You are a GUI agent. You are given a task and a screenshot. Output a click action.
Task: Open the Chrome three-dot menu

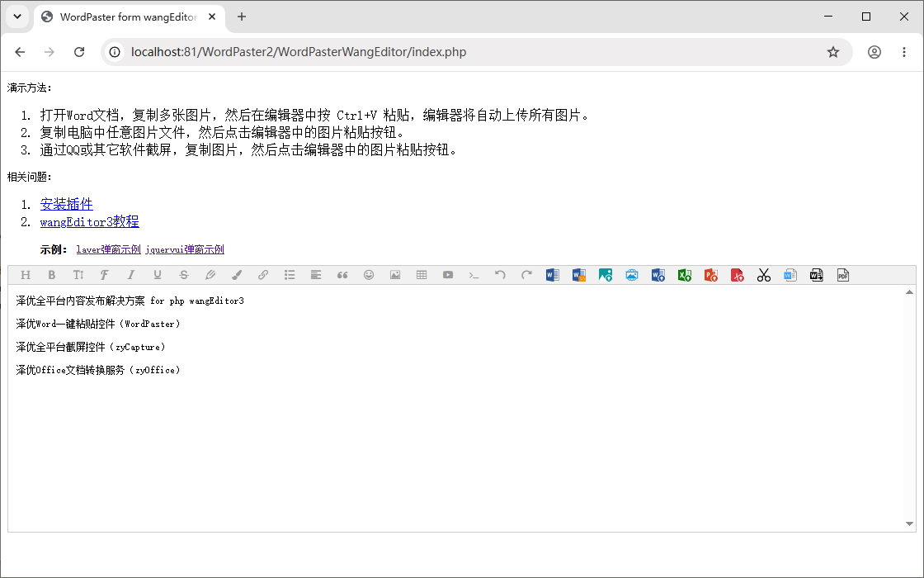pyautogui.click(x=904, y=52)
